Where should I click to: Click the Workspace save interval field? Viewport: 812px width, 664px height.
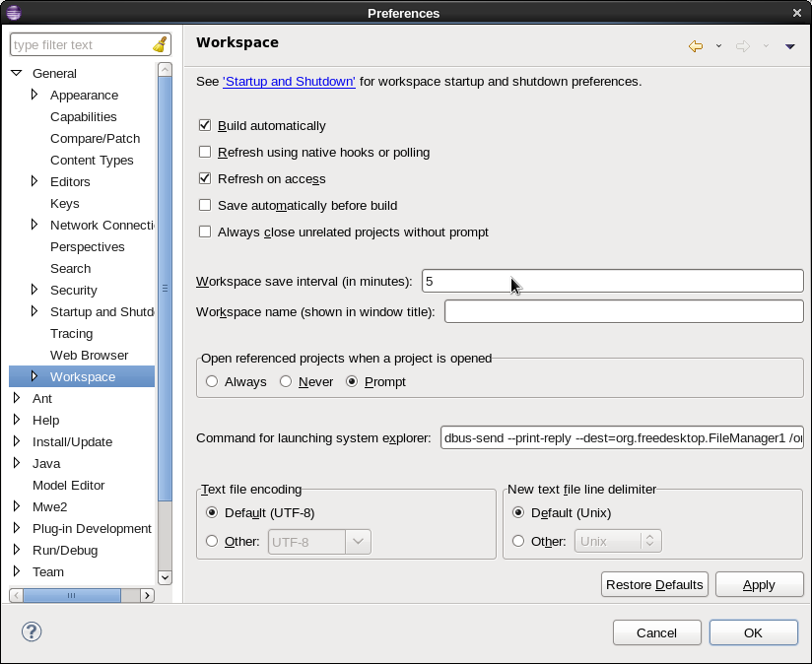pyautogui.click(x=613, y=281)
